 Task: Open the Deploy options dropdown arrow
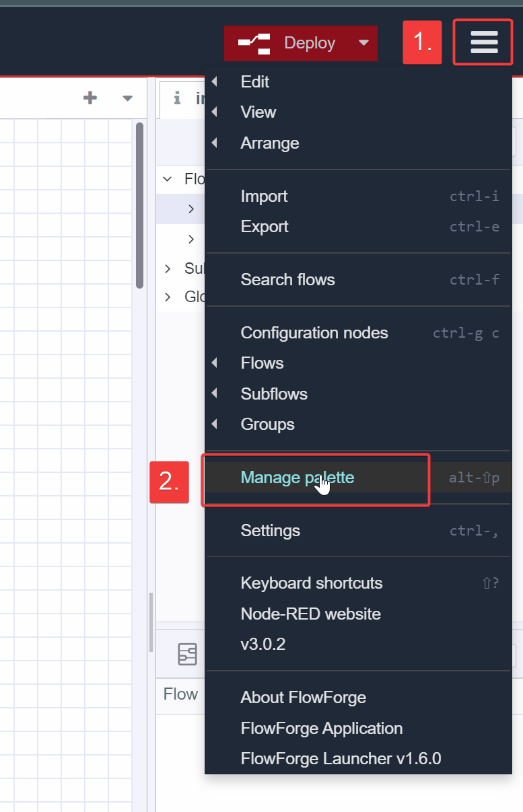click(364, 42)
